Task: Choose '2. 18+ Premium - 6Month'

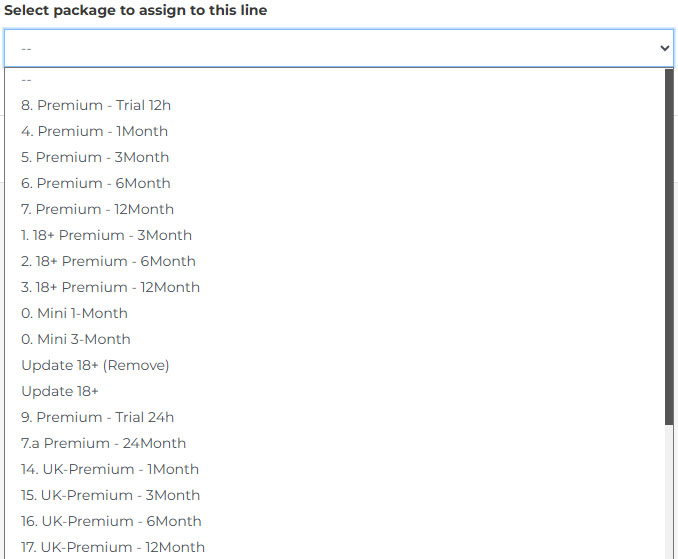Action: pyautogui.click(x=108, y=261)
